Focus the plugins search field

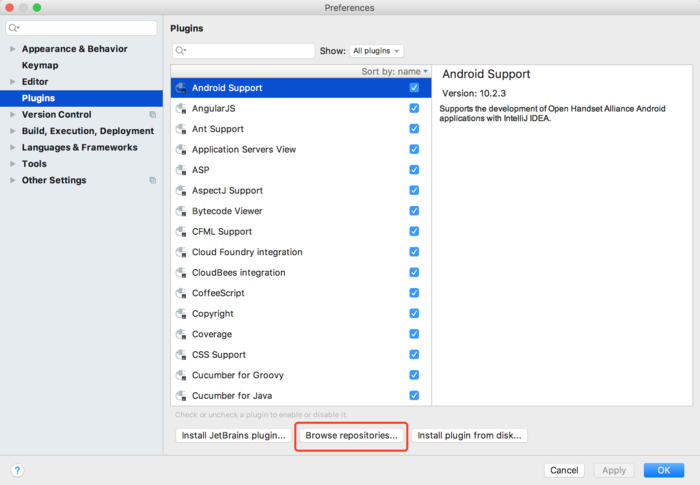coord(244,51)
